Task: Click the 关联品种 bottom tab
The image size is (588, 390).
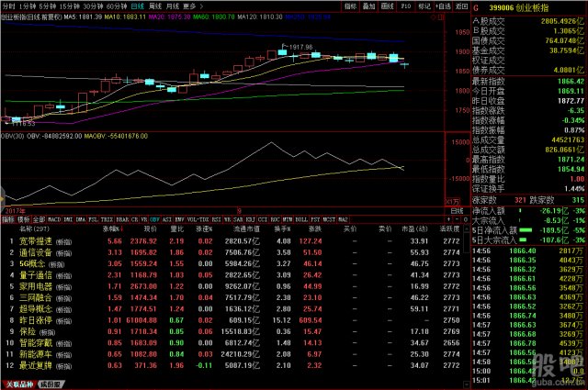Action: point(17,384)
